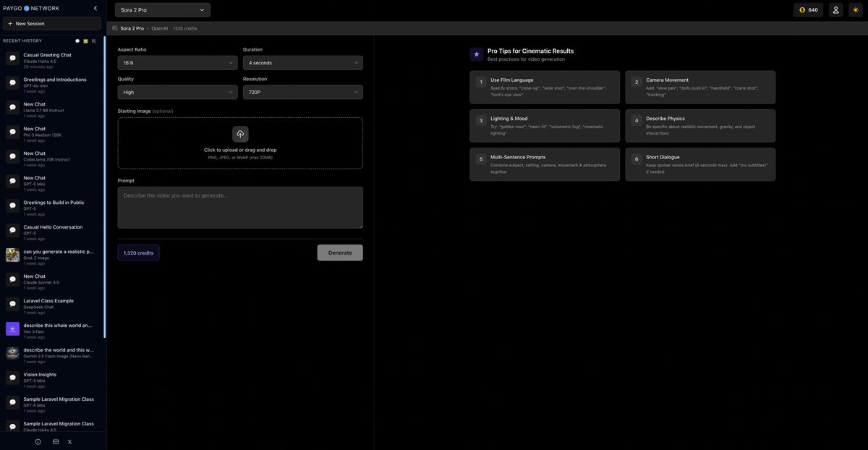The width and height of the screenshot is (868, 450).
Task: Open the Phi-3 Medium 128K New Chat
Action: tap(51, 132)
